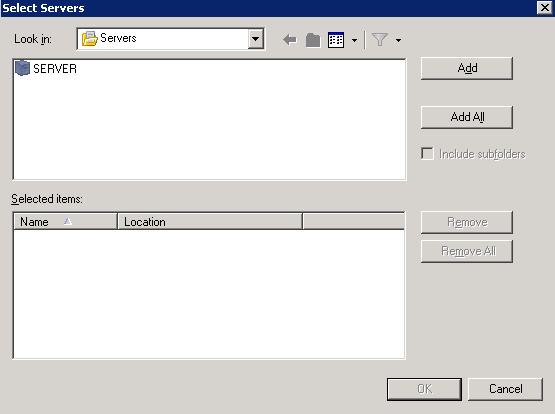Image resolution: width=555 pixels, height=414 pixels.
Task: Click the Cancel button
Action: coord(505,389)
